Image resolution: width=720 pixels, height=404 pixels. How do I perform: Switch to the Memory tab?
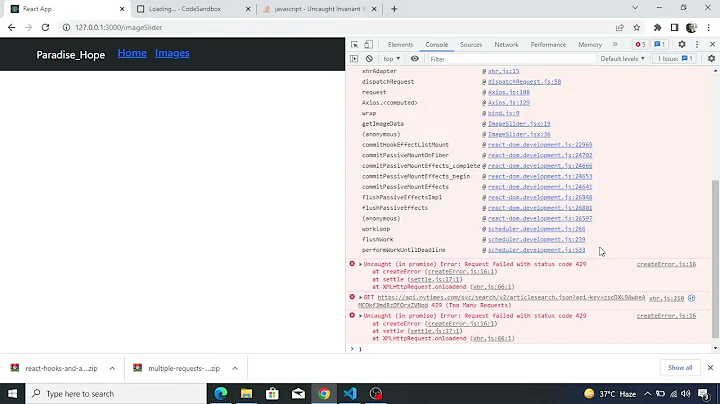[590, 45]
